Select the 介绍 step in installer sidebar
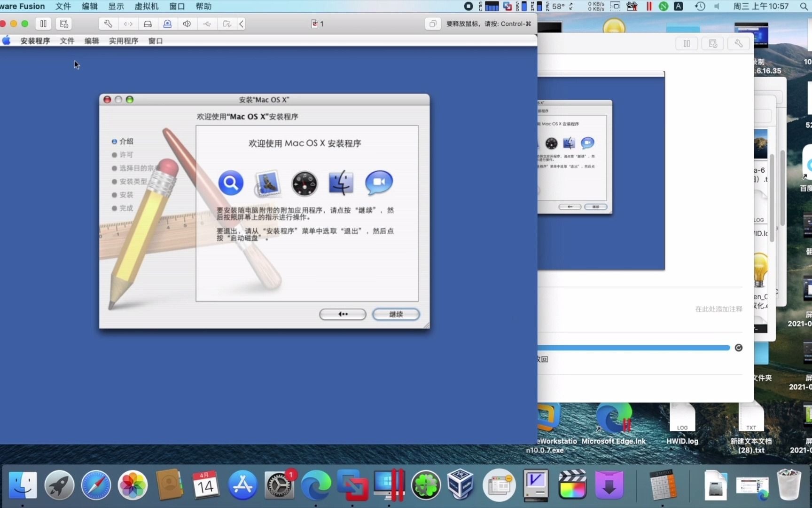 coord(127,141)
